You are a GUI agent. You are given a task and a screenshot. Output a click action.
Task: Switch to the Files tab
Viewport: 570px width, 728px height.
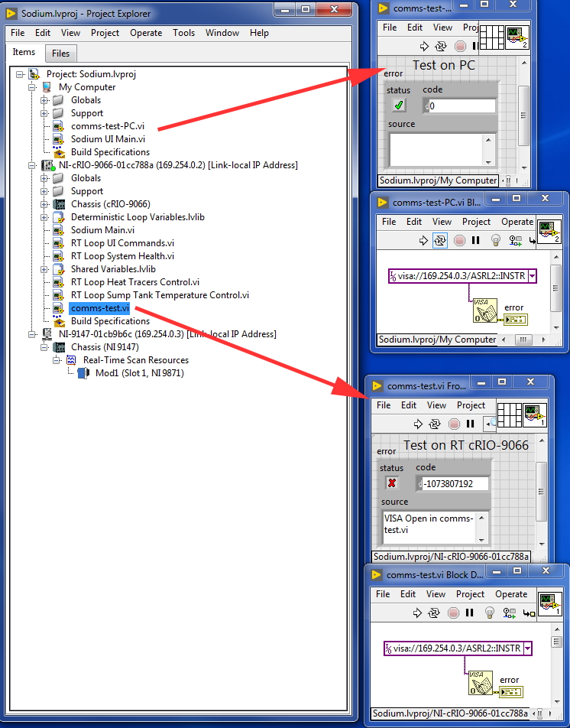[61, 54]
